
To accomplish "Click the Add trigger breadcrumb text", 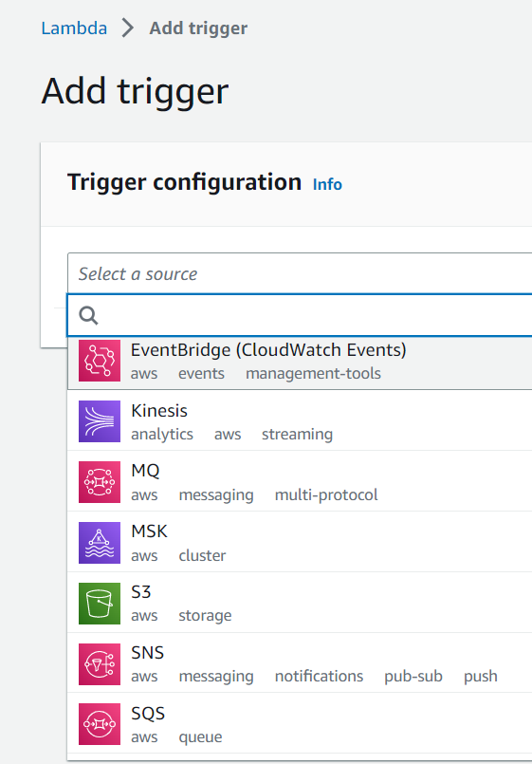I will (198, 28).
